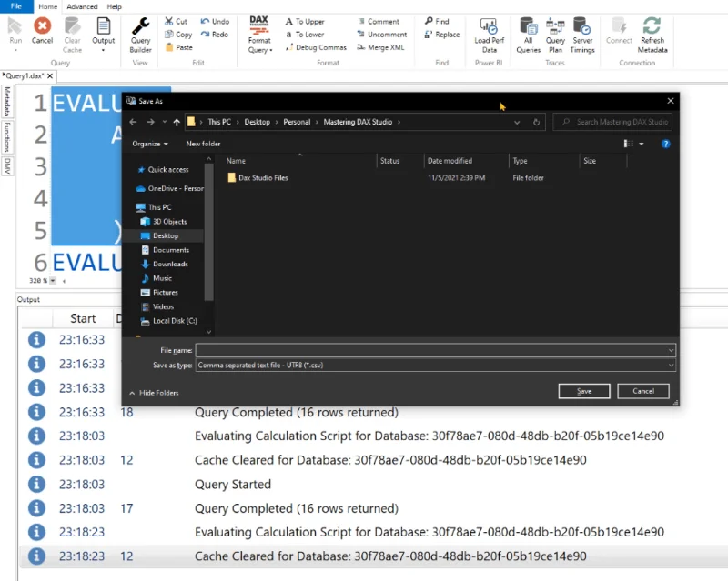The width and height of the screenshot is (728, 581).
Task: Open the editor zoom percentage dropdown
Action: pos(53,280)
